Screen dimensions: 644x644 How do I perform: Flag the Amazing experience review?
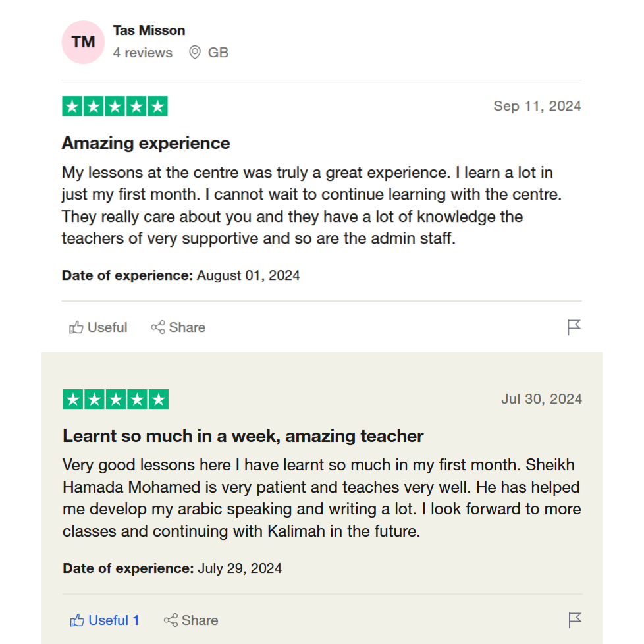tap(574, 327)
